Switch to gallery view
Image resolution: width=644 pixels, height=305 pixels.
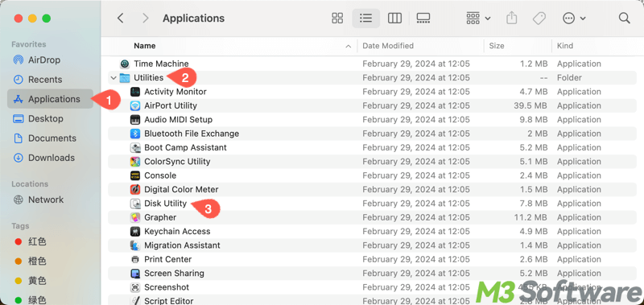tap(423, 18)
